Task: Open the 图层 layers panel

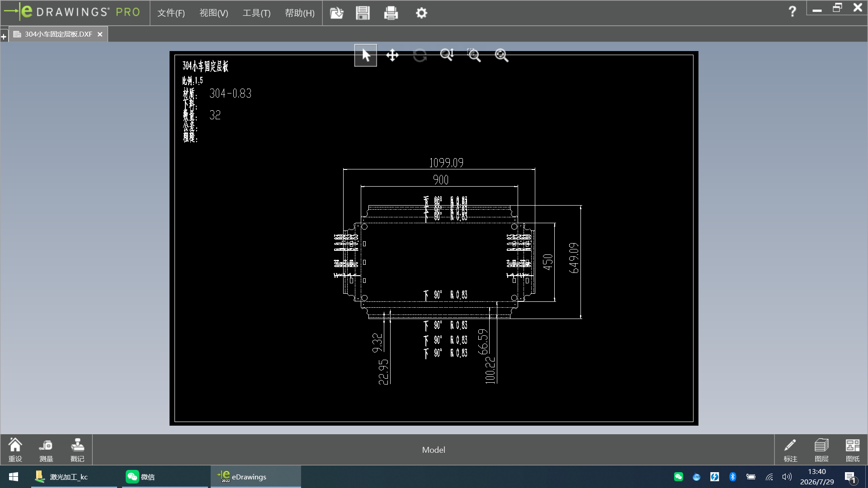Action: coord(821,450)
